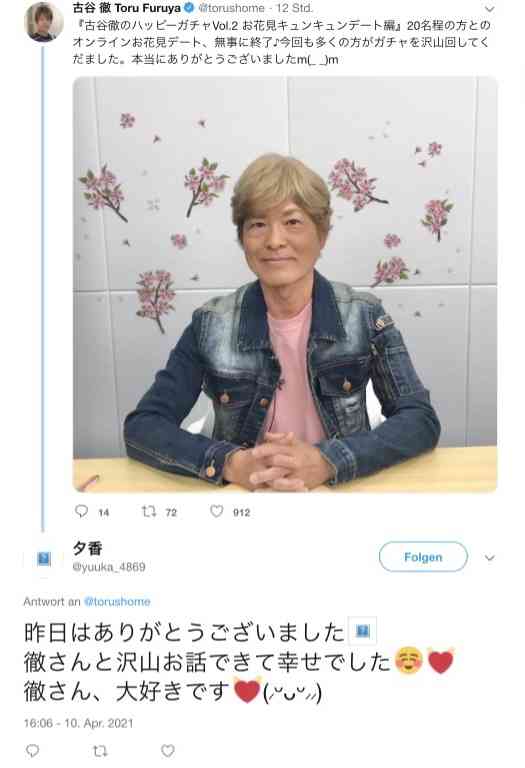The image size is (525, 768).
Task: Open the @yuuka_4869 handle
Action: 109,567
